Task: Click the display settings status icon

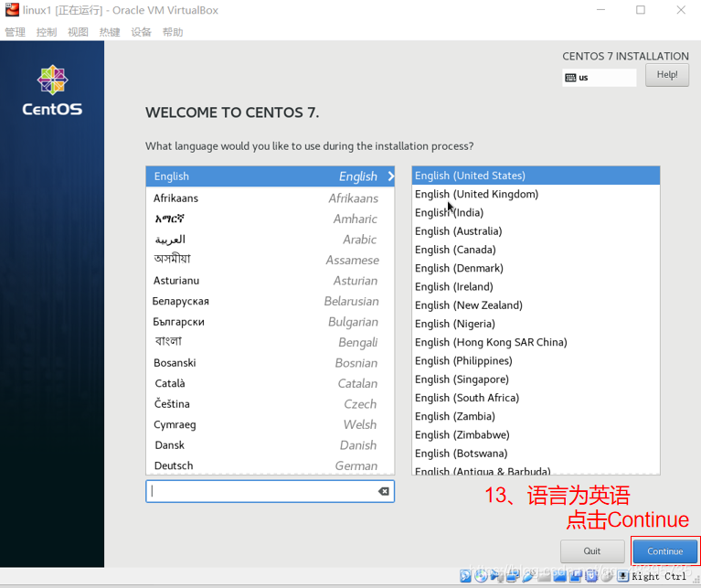Action: point(560,576)
